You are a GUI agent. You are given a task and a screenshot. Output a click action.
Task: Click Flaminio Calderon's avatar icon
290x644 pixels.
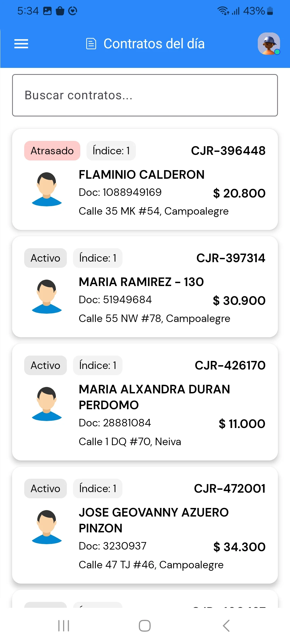point(47,189)
